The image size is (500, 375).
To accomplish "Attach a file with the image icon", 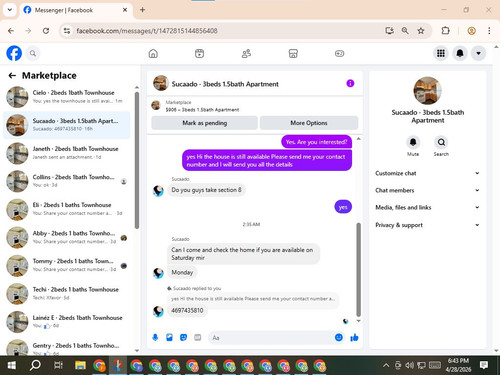I will pyautogui.click(x=169, y=338).
